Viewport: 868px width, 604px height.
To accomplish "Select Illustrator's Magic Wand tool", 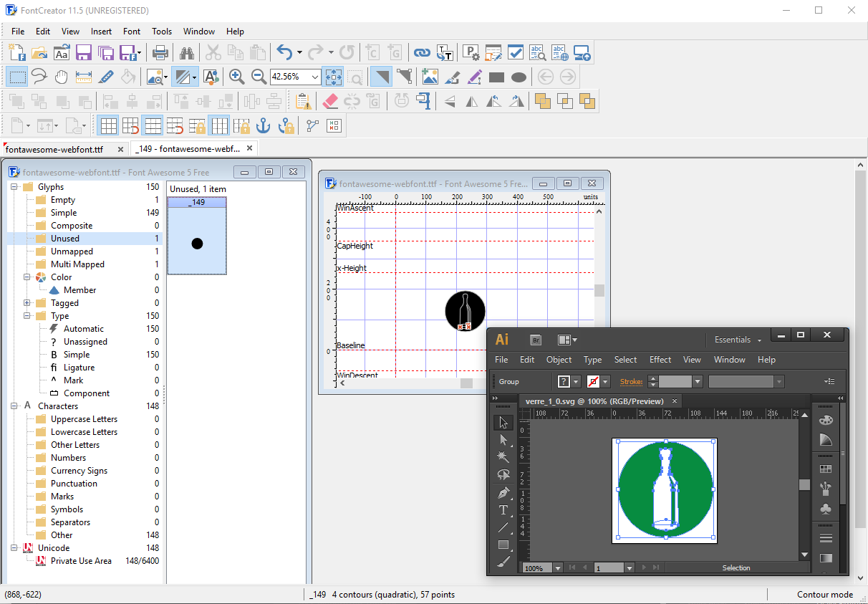I will (503, 456).
